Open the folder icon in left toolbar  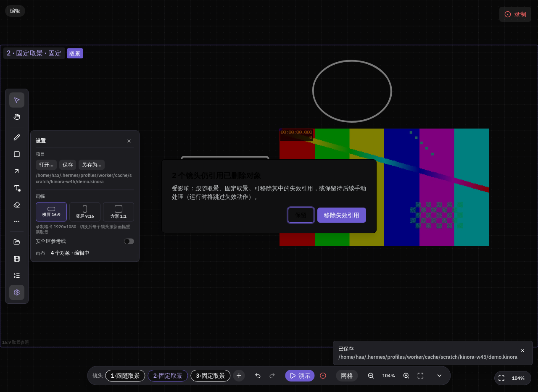coord(17,242)
